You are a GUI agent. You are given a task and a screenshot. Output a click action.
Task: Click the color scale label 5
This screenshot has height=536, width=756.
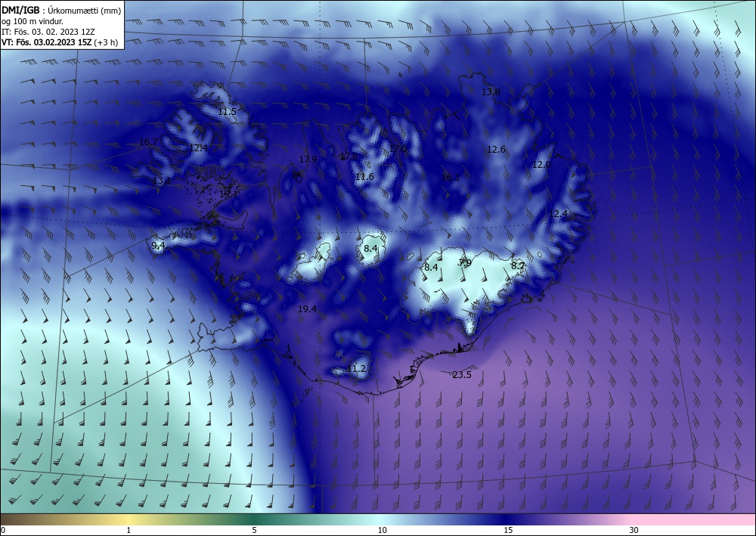click(254, 530)
